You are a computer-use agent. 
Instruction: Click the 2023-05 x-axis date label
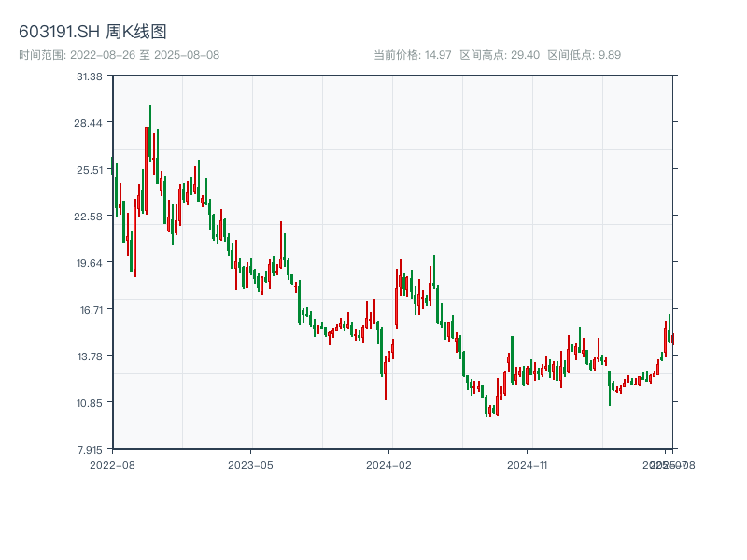tap(250, 464)
